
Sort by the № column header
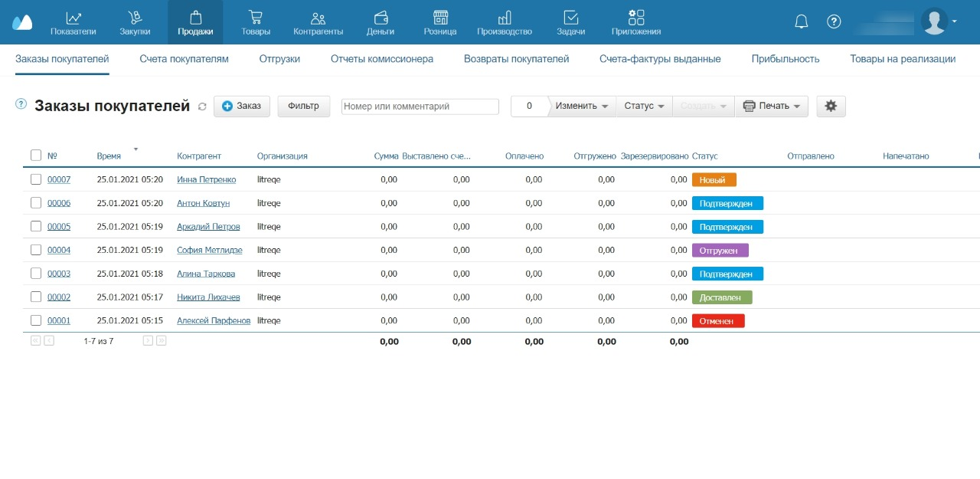(53, 156)
